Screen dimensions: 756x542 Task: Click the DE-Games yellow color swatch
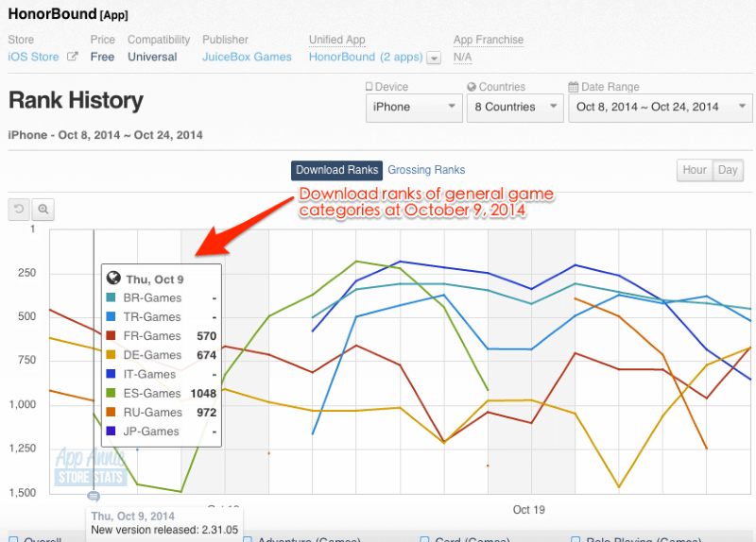tap(111, 355)
